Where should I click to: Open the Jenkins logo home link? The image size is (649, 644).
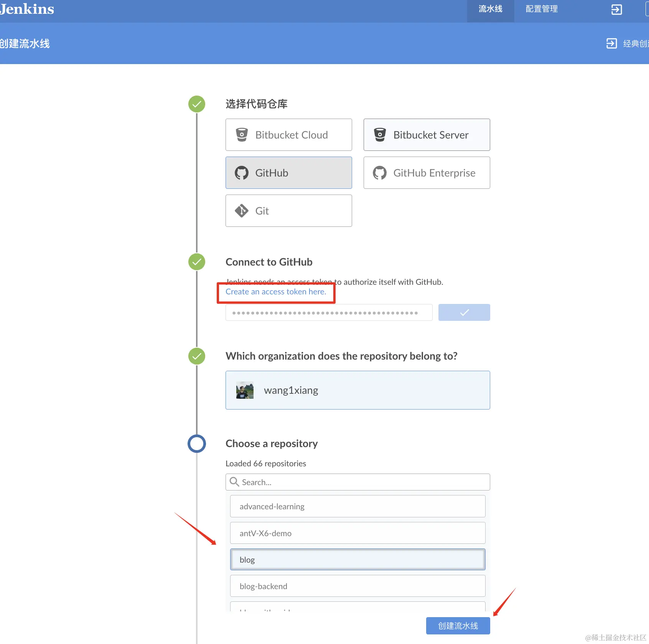tap(26, 9)
